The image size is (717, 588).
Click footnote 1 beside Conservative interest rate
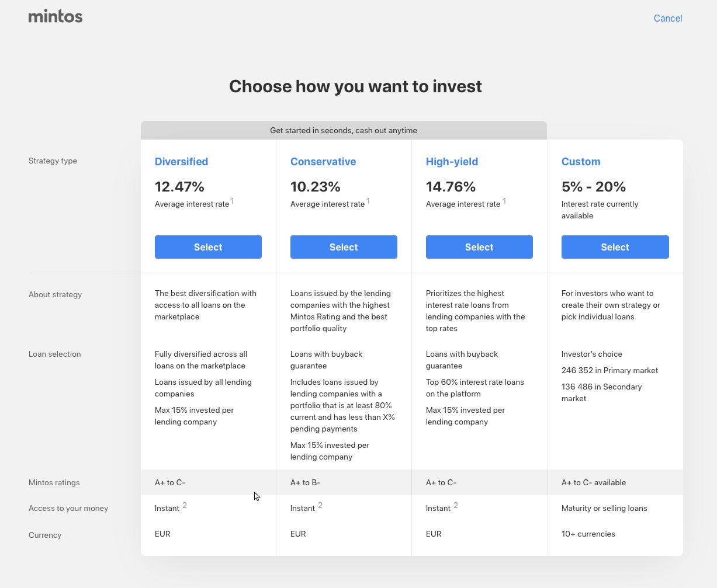coord(368,201)
